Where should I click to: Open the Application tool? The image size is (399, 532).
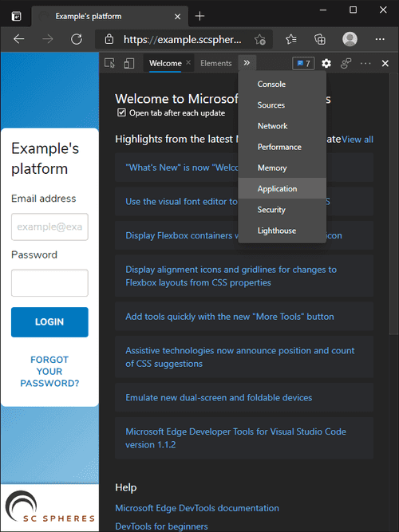(282, 189)
